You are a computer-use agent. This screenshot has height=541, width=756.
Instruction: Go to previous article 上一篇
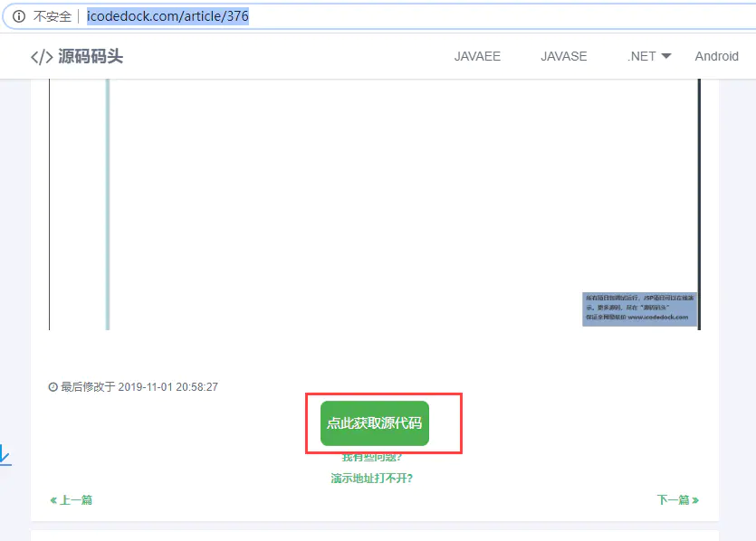(x=71, y=500)
